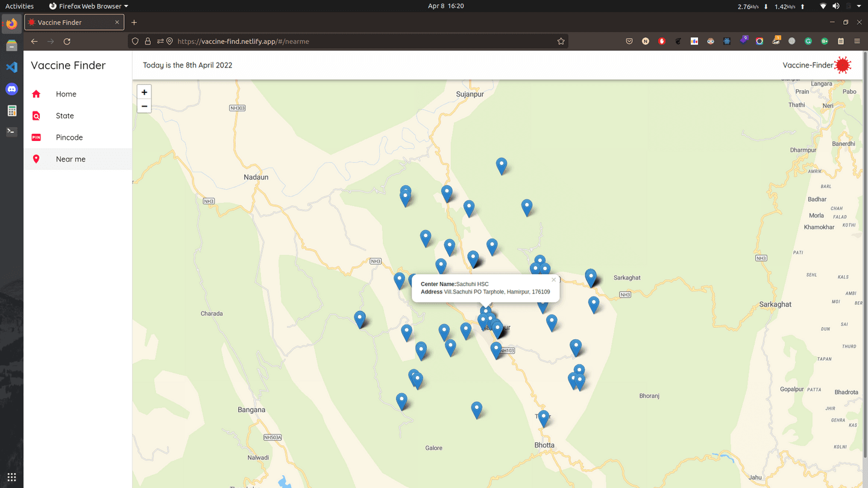Close the Vaccine Finder tab
Viewport: 868px width, 488px height.
pos(117,22)
